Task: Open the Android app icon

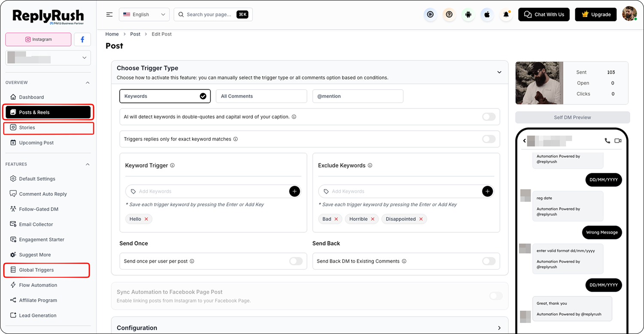Action: (468, 15)
